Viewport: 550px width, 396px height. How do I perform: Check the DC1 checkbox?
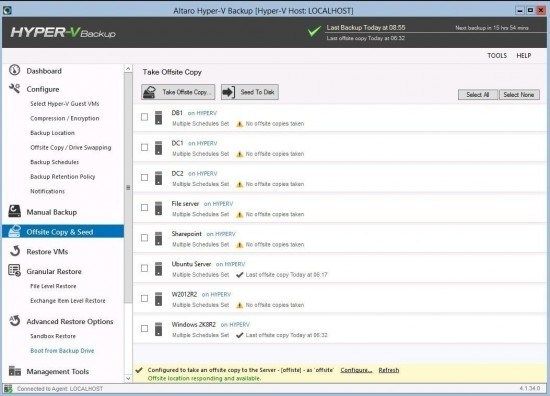(x=144, y=147)
